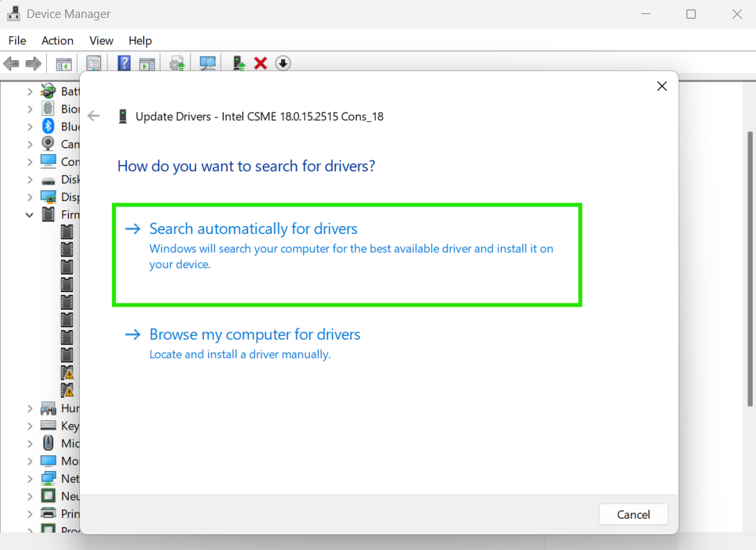The height and width of the screenshot is (550, 756).
Task: Click the Disk drives icon
Action: coord(49,181)
